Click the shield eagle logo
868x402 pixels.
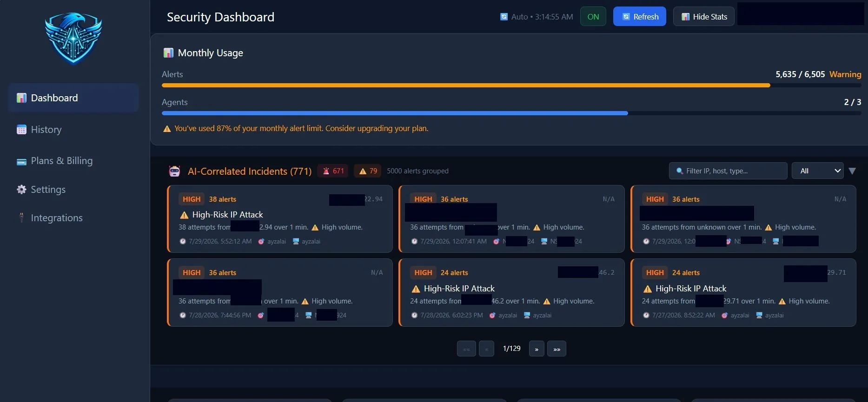click(73, 38)
